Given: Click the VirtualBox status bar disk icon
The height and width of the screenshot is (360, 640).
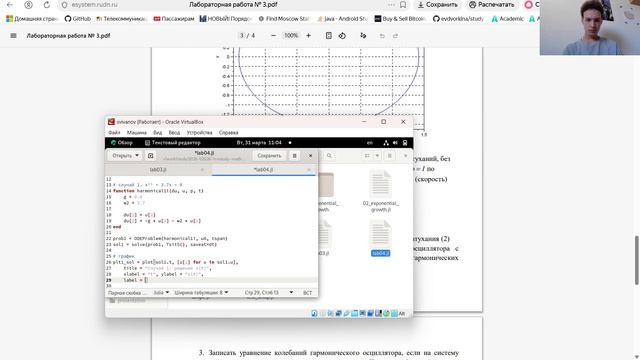Looking at the screenshot, I should point(314,313).
